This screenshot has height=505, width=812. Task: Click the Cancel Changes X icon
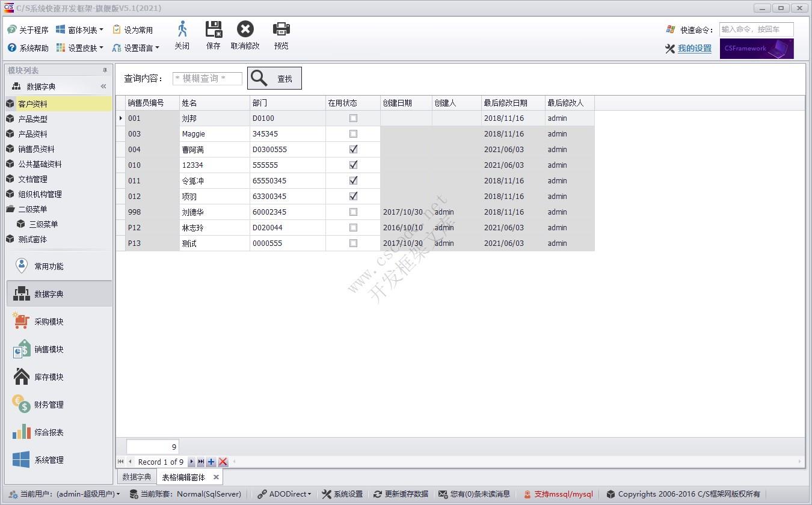coord(245,29)
